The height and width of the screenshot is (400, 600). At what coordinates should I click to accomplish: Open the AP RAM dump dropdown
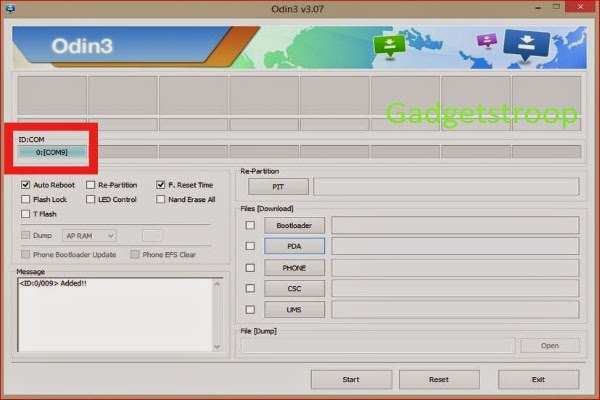90,236
